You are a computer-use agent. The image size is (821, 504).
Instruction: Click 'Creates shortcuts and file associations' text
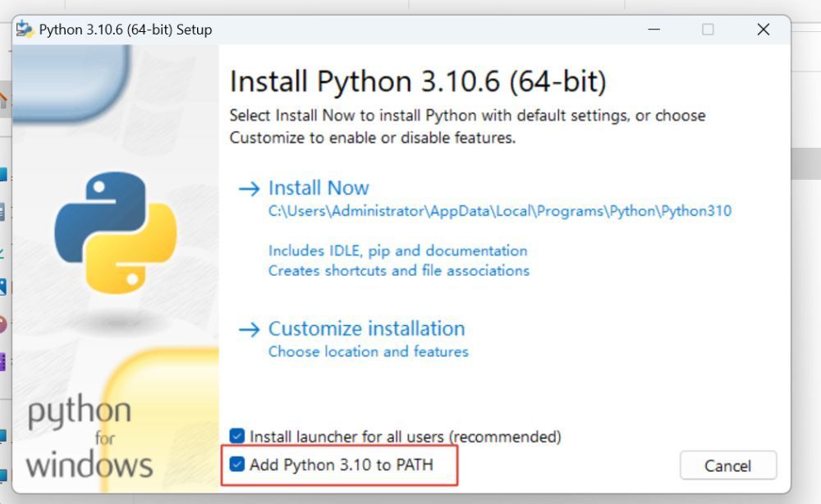398,271
